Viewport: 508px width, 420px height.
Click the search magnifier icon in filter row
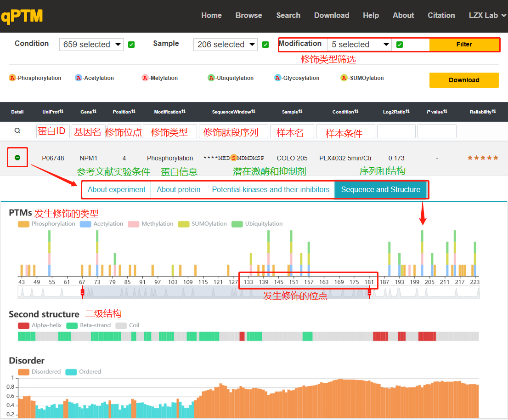tap(17, 131)
